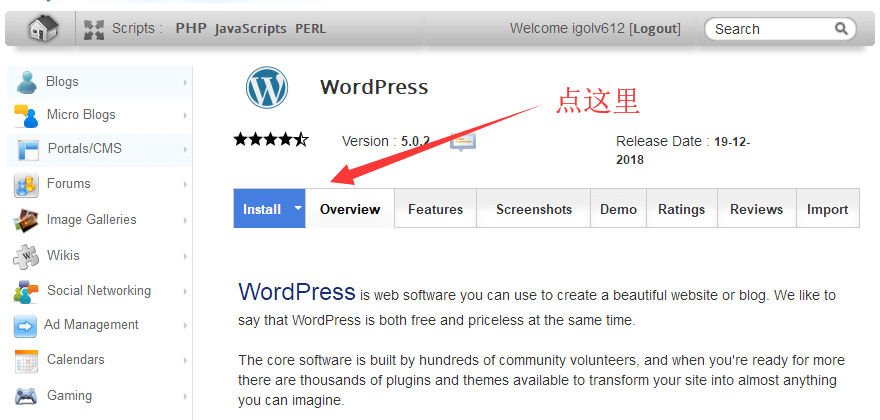This screenshot has width=880, height=420.
Task: Open the Forums people icon
Action: tap(26, 185)
